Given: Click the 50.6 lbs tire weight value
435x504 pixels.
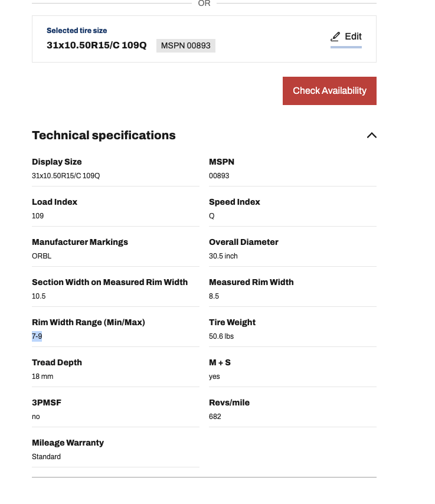Looking at the screenshot, I should [x=221, y=336].
